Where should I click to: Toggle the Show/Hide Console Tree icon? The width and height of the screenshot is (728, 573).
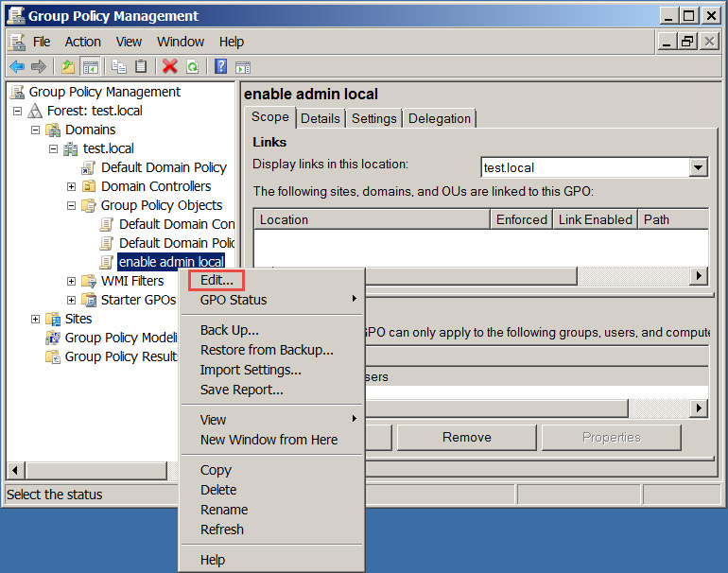[x=91, y=67]
